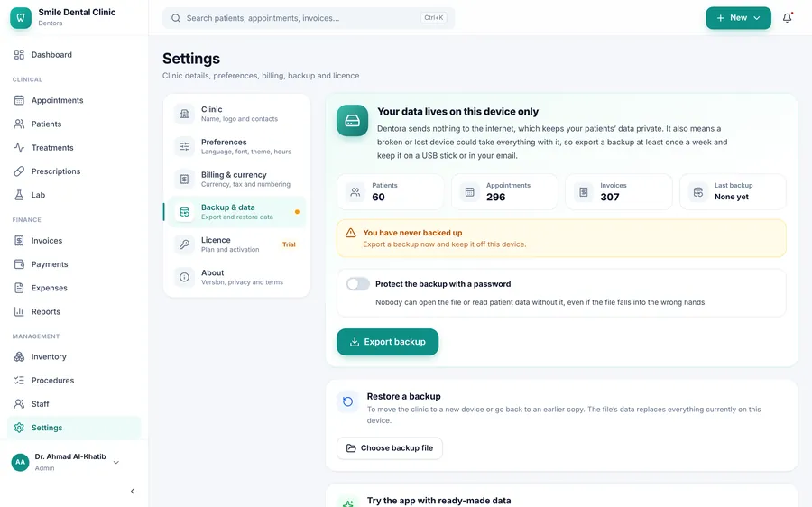Image resolution: width=812 pixels, height=507 pixels.
Task: Click the hard drive icon beside heading
Action: (x=352, y=121)
